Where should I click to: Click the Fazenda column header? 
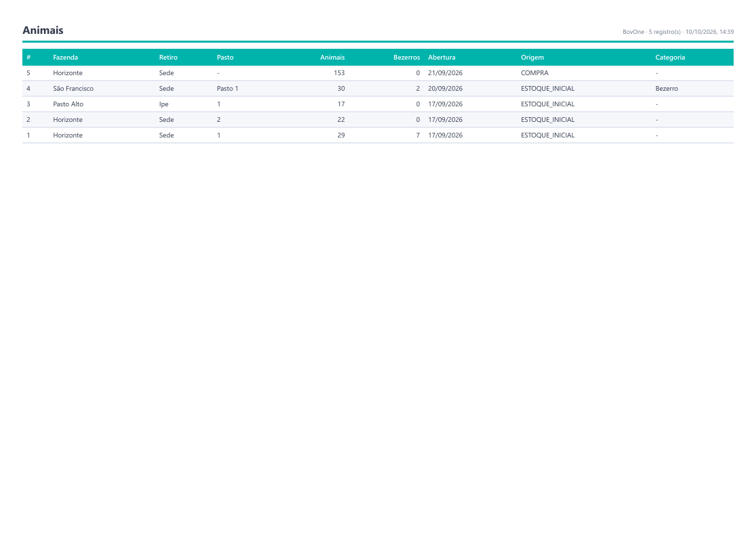coord(66,58)
